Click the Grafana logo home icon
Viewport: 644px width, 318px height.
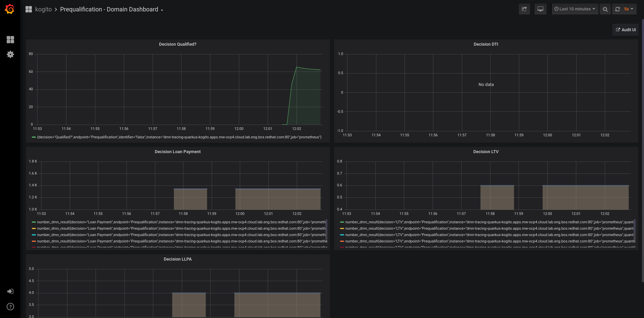point(10,9)
